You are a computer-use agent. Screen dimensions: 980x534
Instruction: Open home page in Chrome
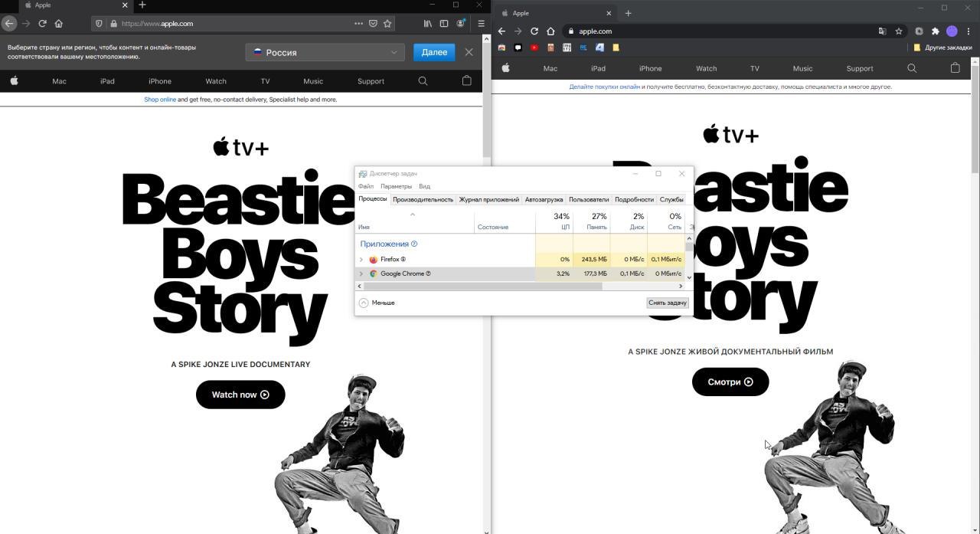[x=550, y=31]
